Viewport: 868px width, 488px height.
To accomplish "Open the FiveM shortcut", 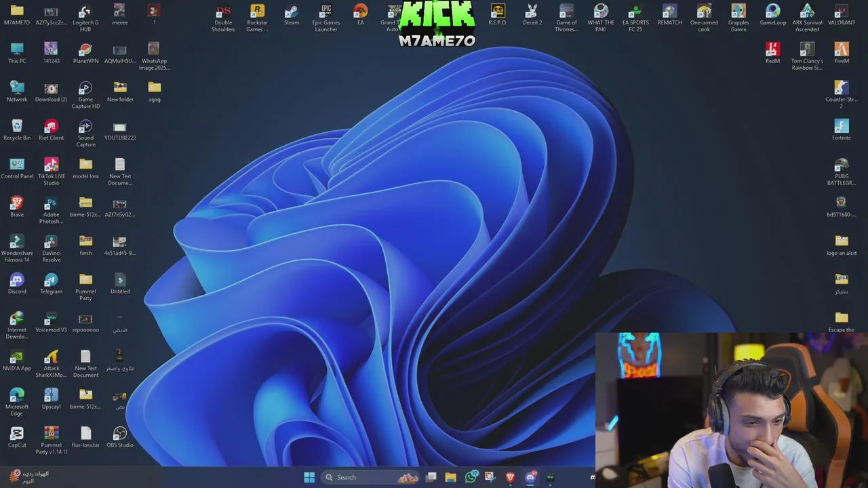I will click(842, 54).
